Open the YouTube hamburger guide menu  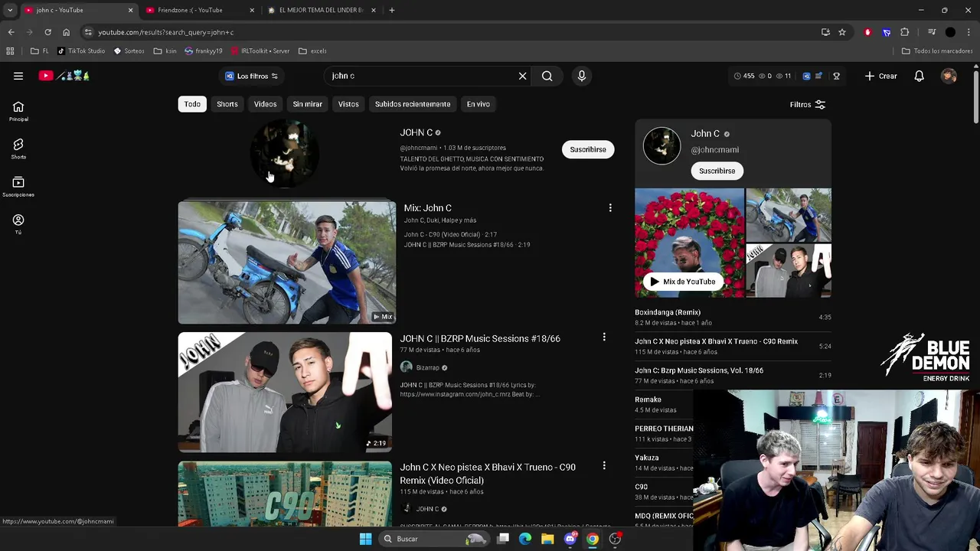click(x=18, y=76)
